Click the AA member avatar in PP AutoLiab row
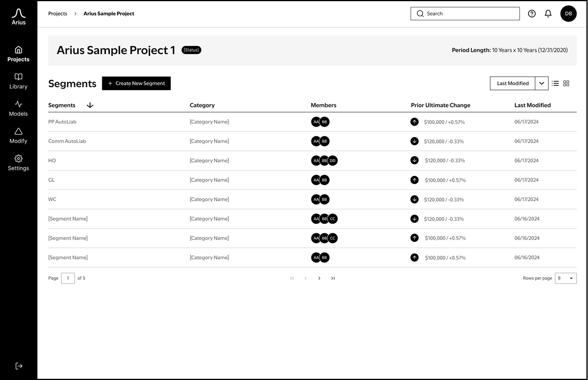Image resolution: width=588 pixels, height=380 pixels. tap(316, 122)
